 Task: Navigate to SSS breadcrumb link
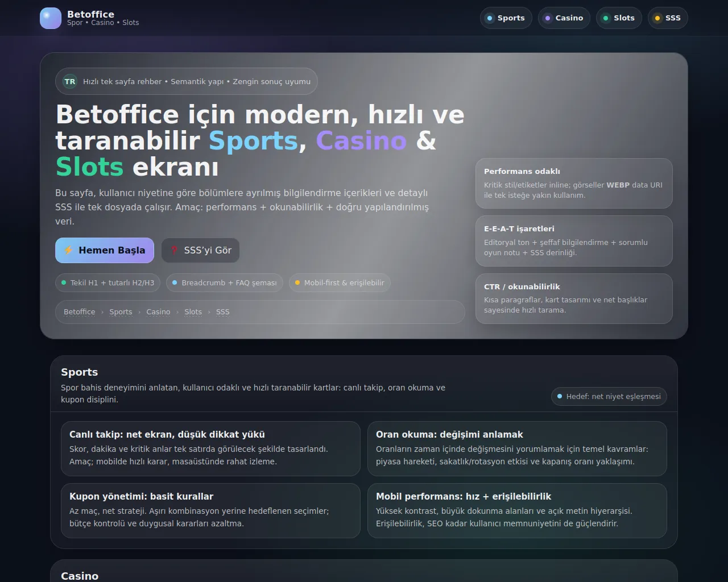click(223, 312)
